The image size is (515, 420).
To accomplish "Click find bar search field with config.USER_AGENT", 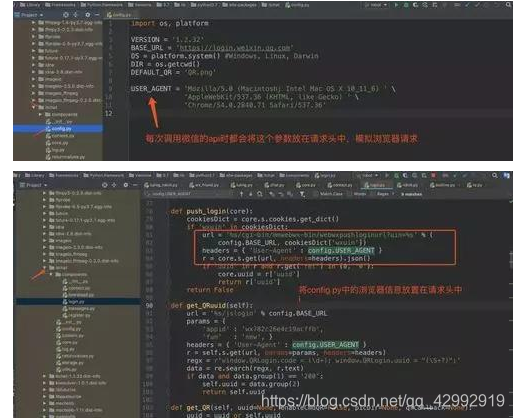I will click(x=188, y=194).
